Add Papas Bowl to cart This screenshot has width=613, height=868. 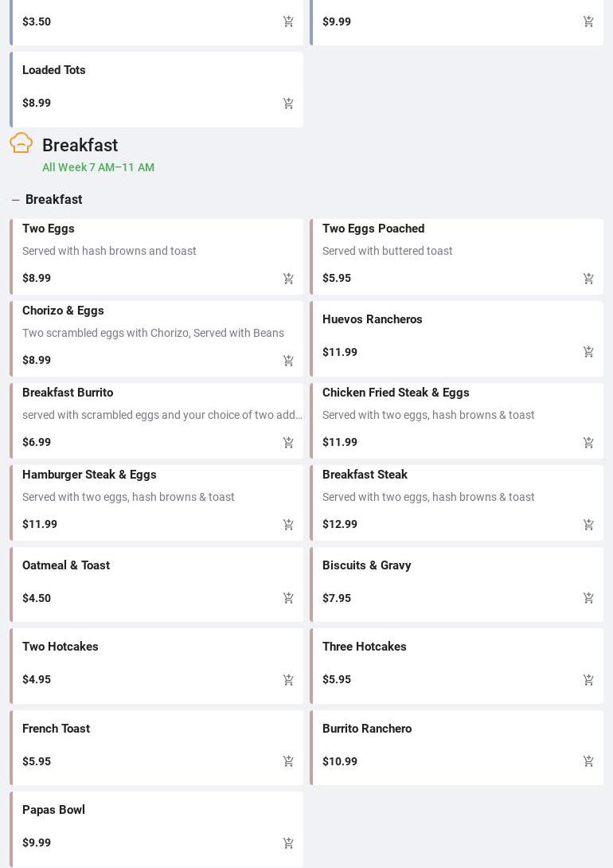[x=288, y=843]
